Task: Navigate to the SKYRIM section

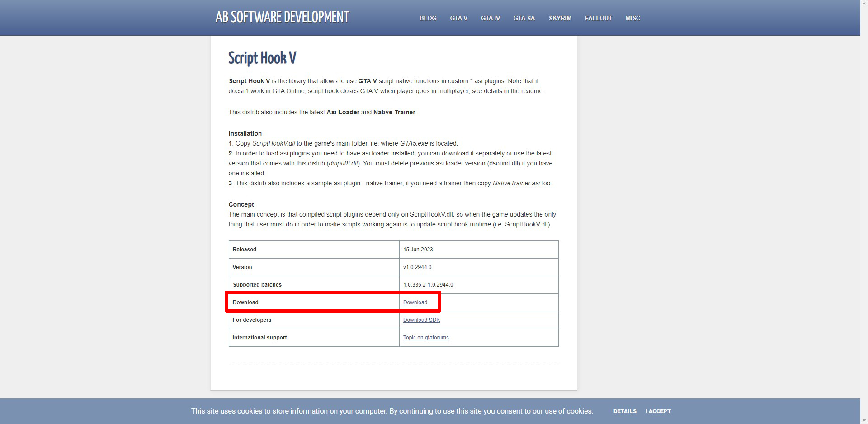Action: pyautogui.click(x=560, y=18)
